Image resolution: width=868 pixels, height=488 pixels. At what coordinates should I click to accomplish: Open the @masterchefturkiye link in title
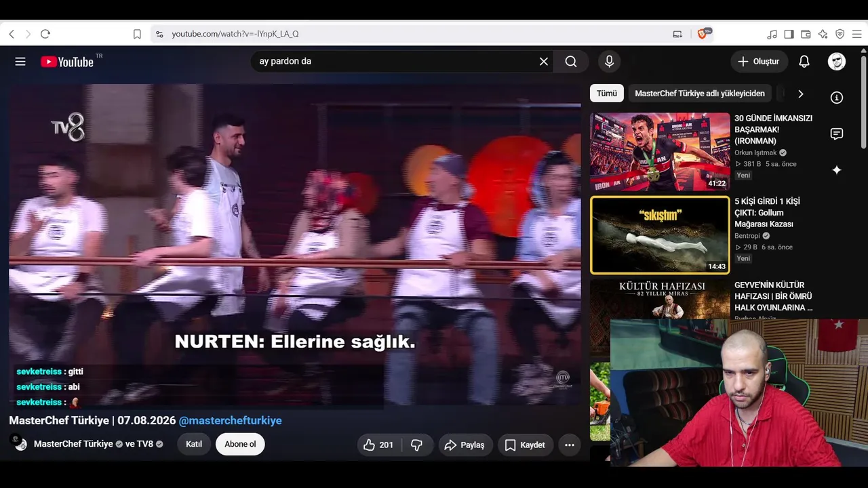tap(230, 420)
